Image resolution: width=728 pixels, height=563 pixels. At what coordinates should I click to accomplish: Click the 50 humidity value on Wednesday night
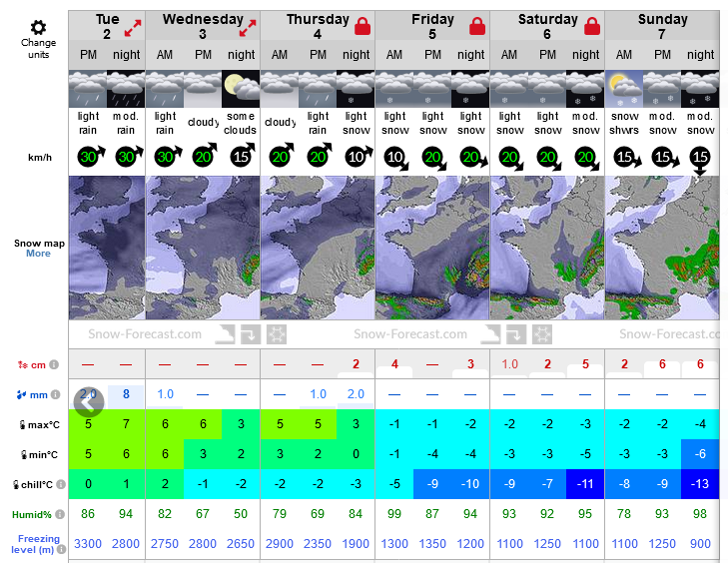tap(241, 514)
